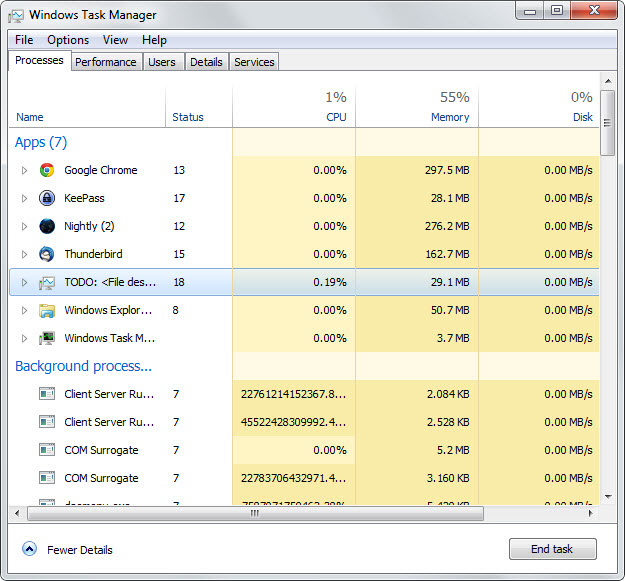This screenshot has height=581, width=625.
Task: Sort by the Status column header
Action: click(188, 117)
